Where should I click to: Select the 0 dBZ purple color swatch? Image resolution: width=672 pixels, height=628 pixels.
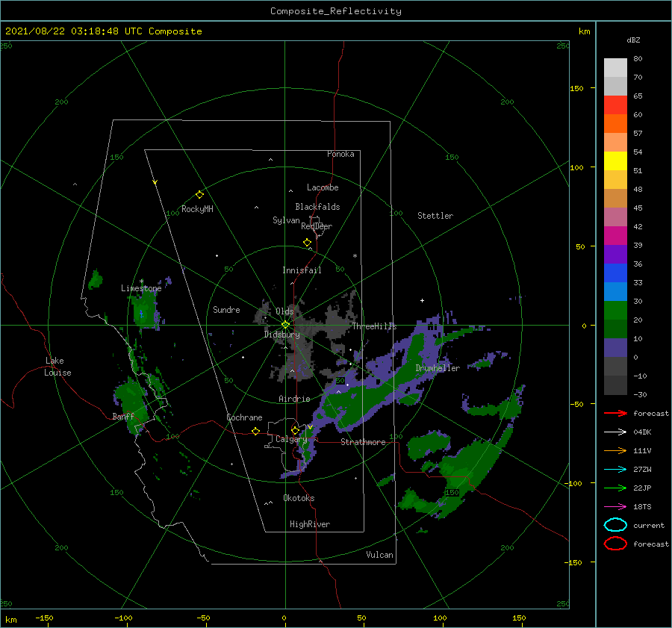tap(615, 347)
